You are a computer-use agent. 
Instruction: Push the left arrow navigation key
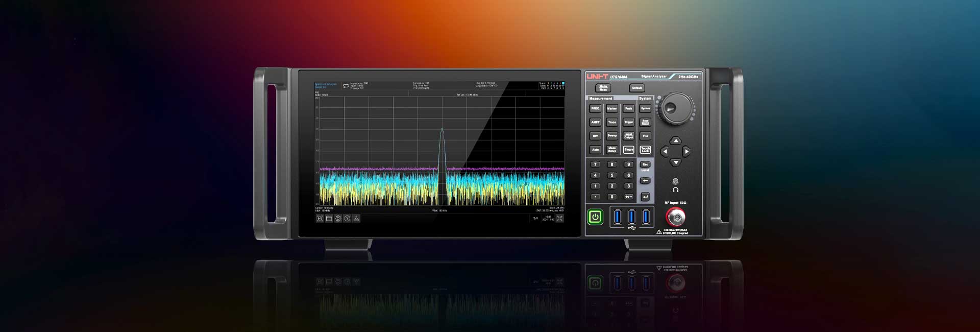(665, 152)
